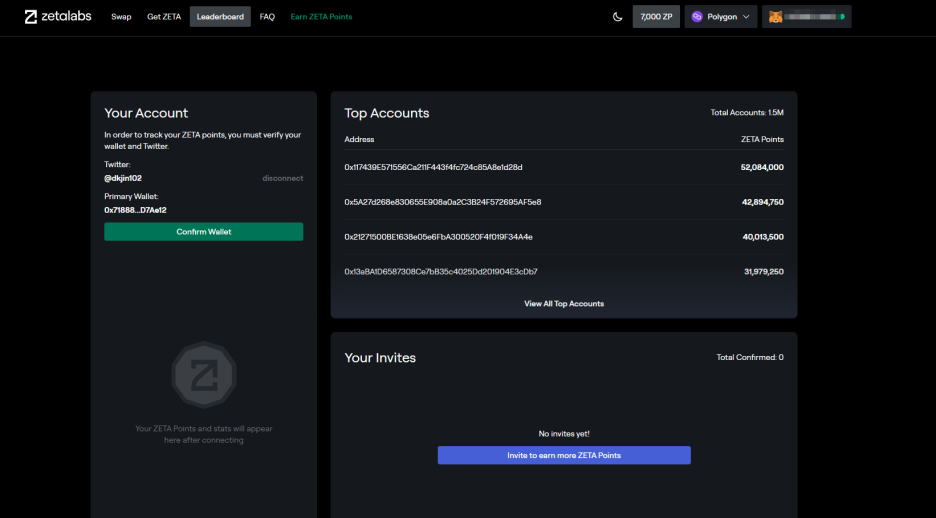936x518 pixels.
Task: Click Invite to earn more ZETA Points
Action: click(564, 455)
